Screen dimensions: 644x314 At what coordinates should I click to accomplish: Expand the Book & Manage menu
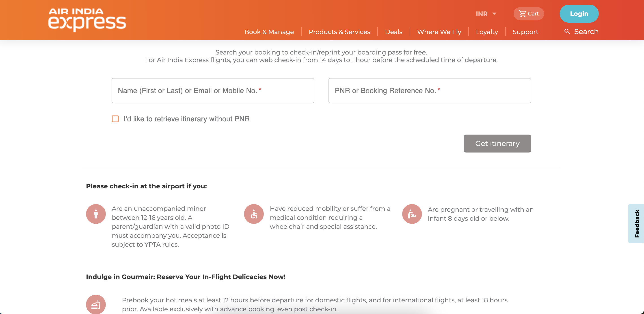point(269,32)
